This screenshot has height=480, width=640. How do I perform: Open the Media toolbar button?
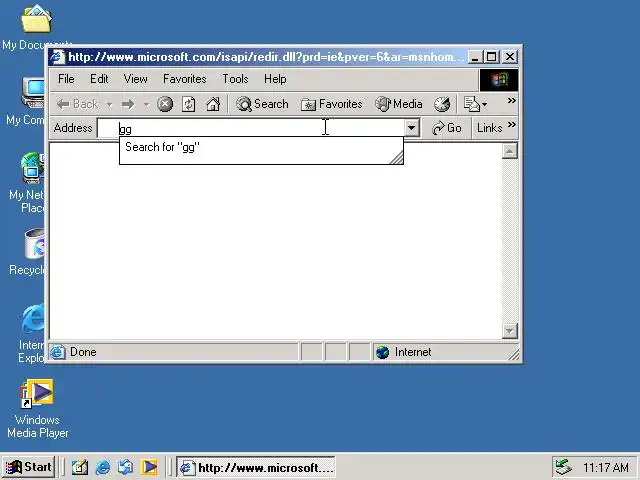click(398, 104)
